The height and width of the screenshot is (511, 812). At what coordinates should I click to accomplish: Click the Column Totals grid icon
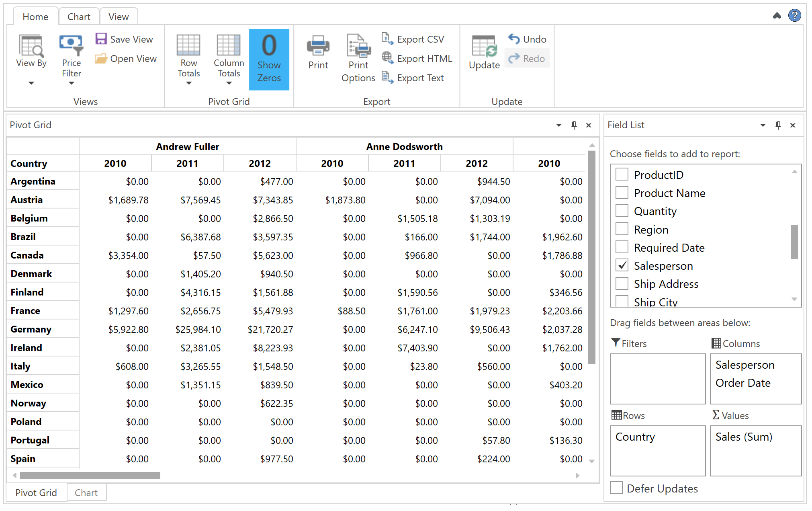[x=229, y=45]
